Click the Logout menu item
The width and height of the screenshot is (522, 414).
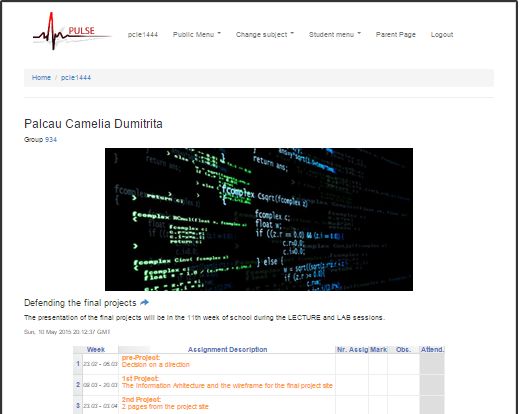(442, 34)
